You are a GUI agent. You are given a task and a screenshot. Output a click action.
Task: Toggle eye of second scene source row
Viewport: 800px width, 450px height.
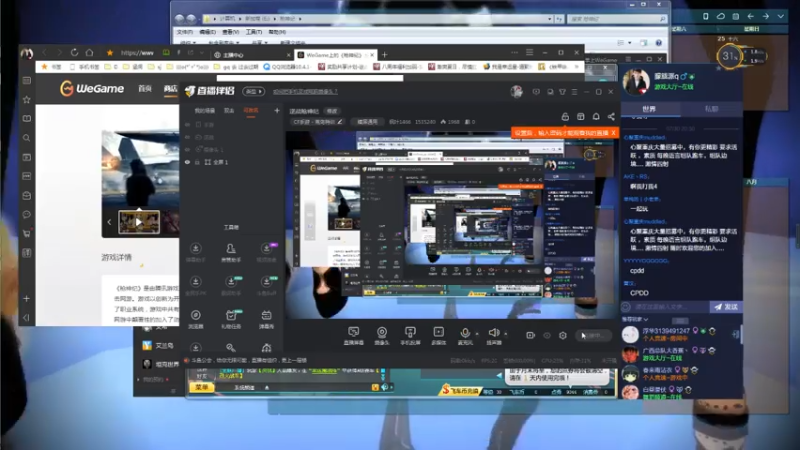(187, 137)
